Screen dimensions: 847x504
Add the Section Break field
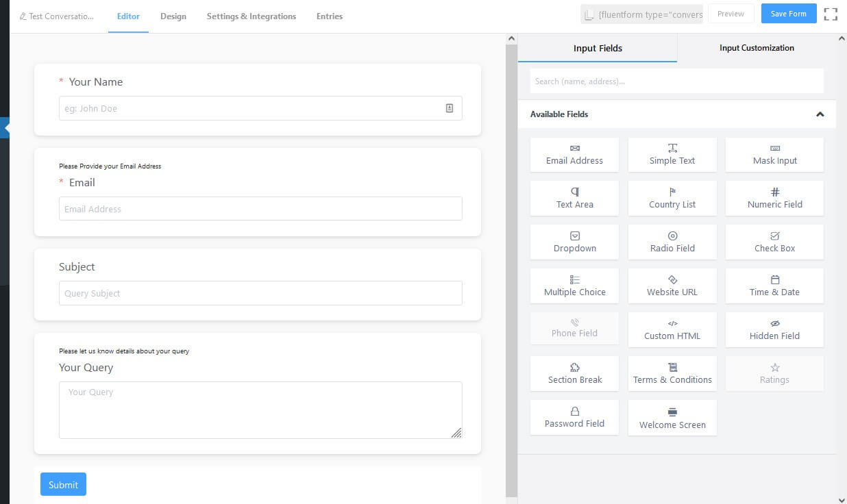coord(574,374)
